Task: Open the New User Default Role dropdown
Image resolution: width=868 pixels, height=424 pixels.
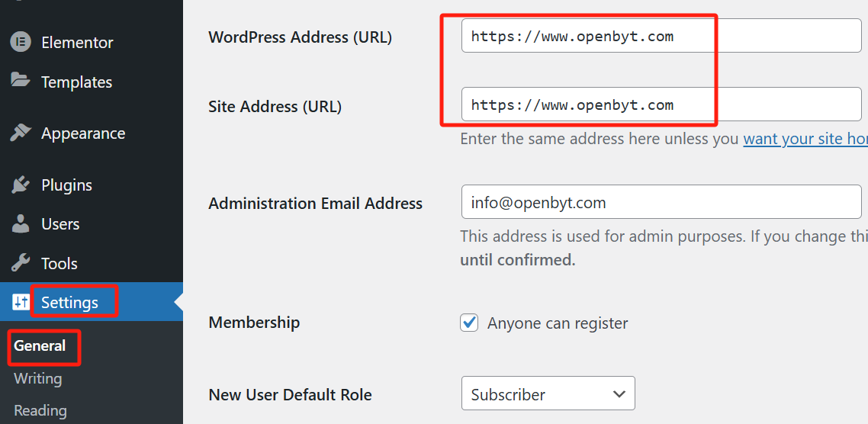Action: (548, 393)
